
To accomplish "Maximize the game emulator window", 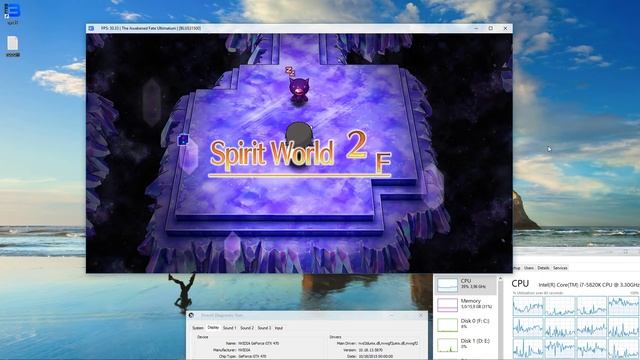I will pos(491,28).
